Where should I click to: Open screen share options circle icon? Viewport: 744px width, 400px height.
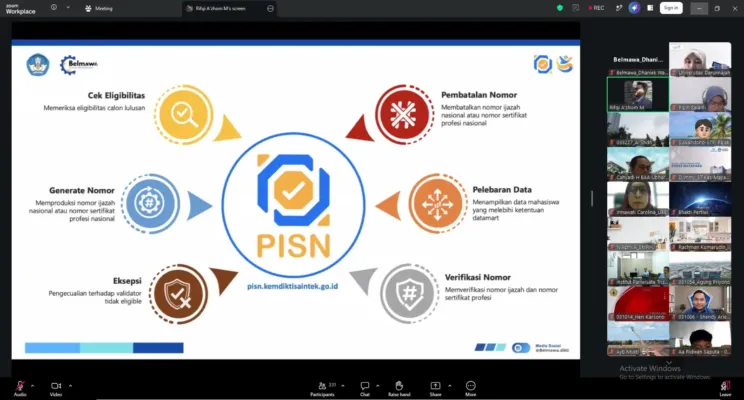click(x=270, y=9)
